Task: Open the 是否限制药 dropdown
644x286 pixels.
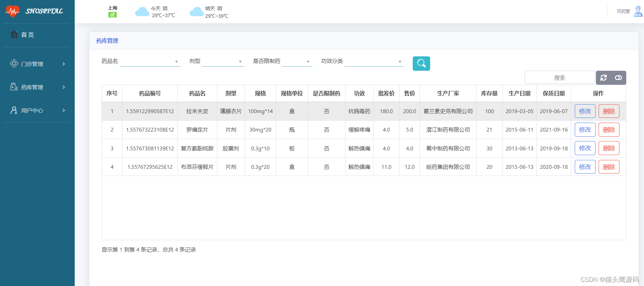Action: click(x=297, y=62)
